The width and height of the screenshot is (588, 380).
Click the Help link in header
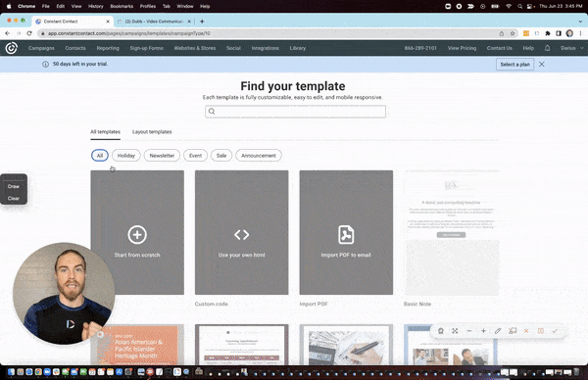pyautogui.click(x=528, y=48)
